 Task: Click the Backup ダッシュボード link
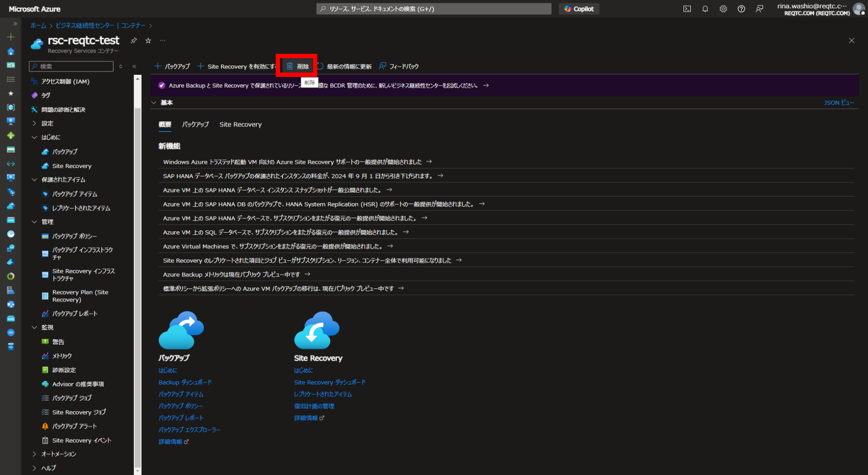pos(185,382)
